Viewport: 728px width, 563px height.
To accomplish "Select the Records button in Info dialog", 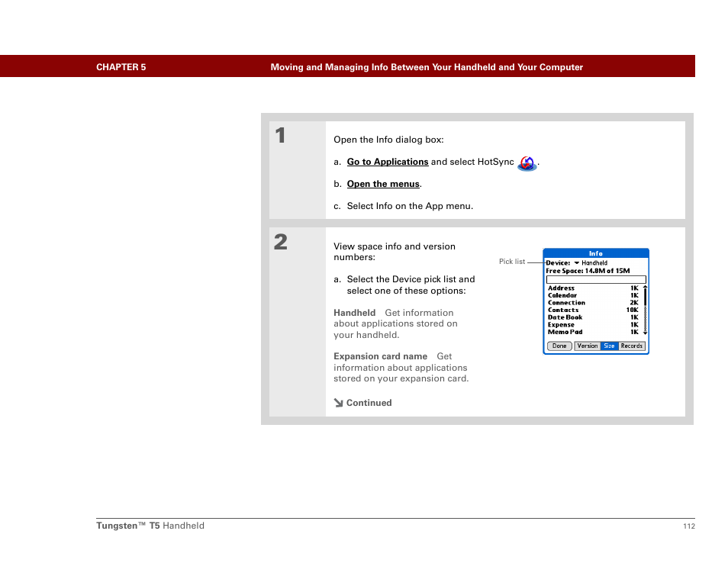I will pos(632,346).
